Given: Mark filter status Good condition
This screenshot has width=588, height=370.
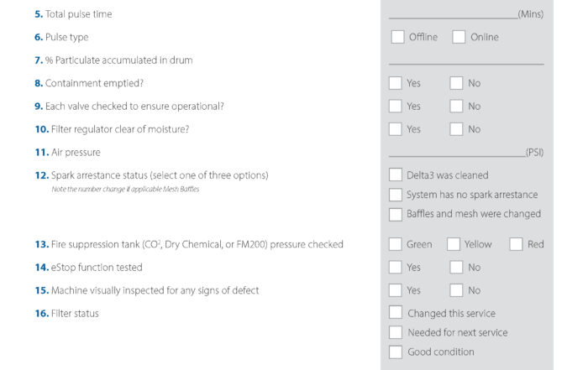Looking at the screenshot, I should pyautogui.click(x=396, y=352).
